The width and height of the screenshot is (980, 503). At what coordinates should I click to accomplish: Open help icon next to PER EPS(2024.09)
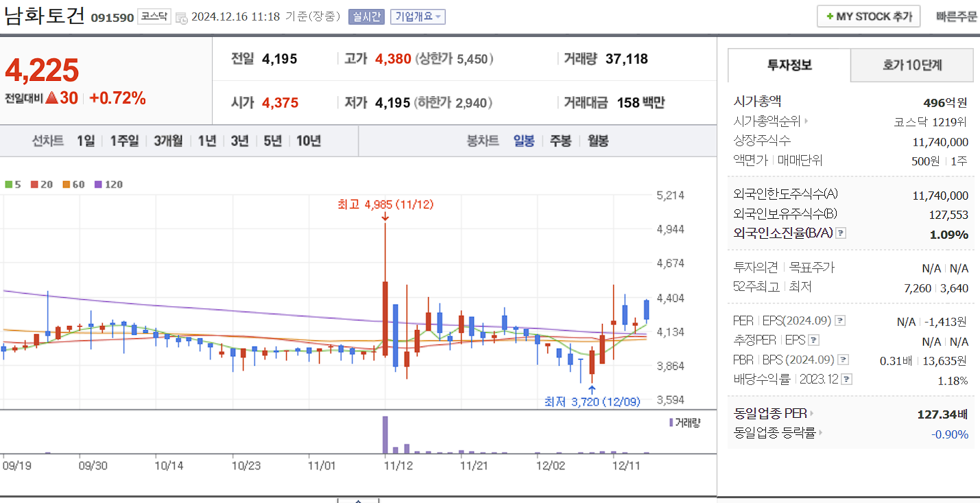pos(840,320)
